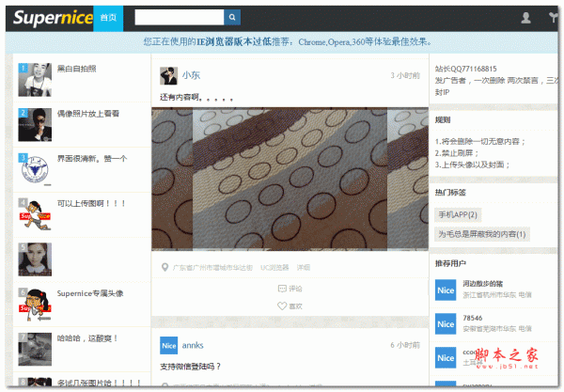The image size is (564, 392).
Task: Open 78546 user link
Action: tap(472, 318)
